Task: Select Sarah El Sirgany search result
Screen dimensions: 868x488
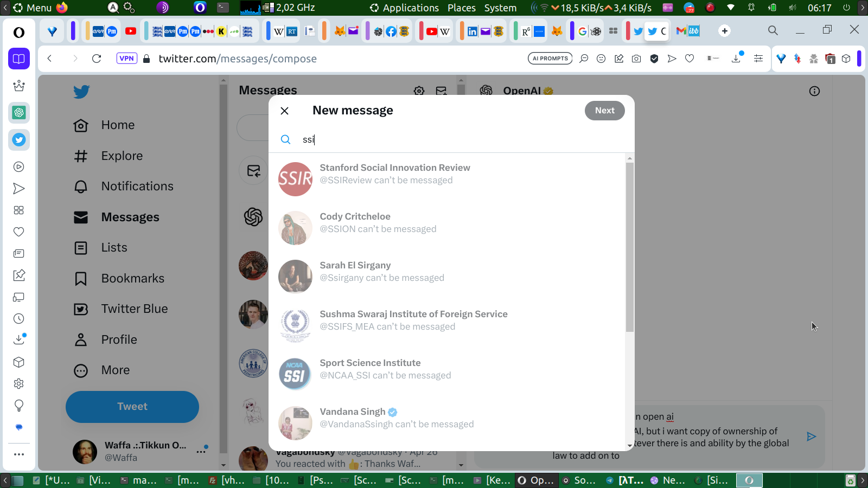Action: (447, 277)
